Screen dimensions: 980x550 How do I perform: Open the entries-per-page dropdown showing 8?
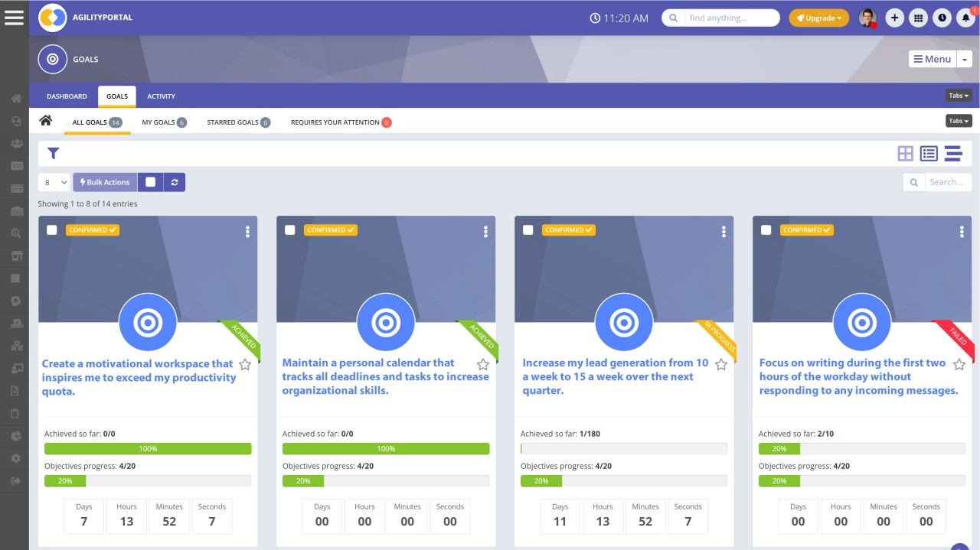[54, 182]
